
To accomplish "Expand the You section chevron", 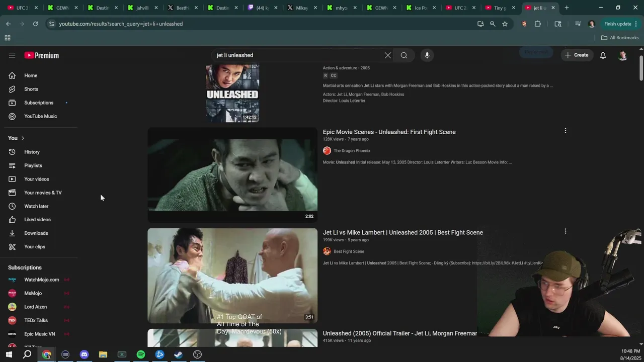I will coord(23,138).
